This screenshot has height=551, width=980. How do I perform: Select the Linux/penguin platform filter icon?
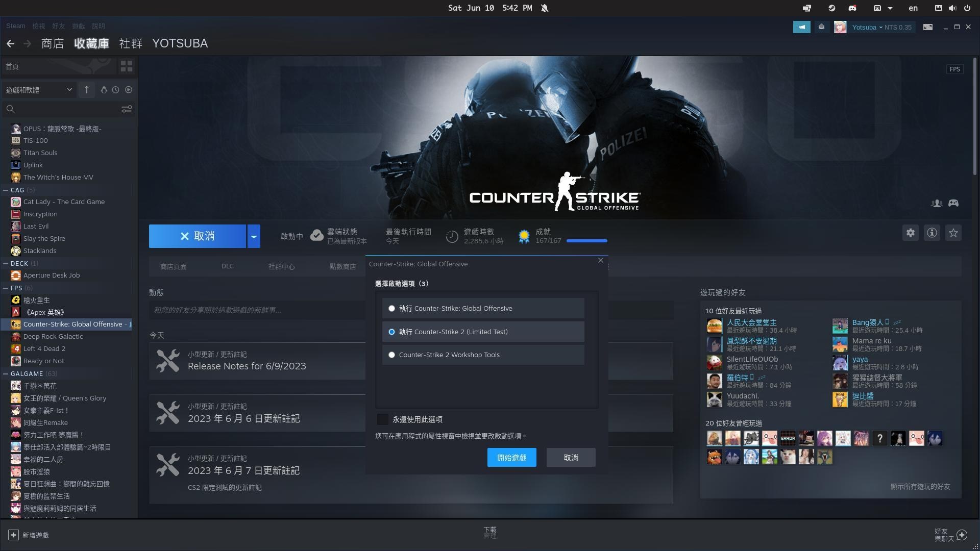[x=104, y=90]
